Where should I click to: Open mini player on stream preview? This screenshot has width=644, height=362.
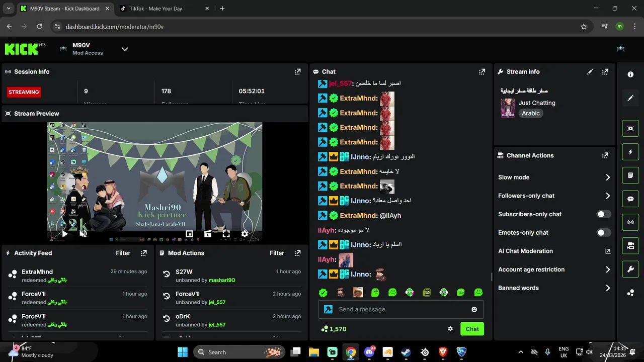[189, 234]
